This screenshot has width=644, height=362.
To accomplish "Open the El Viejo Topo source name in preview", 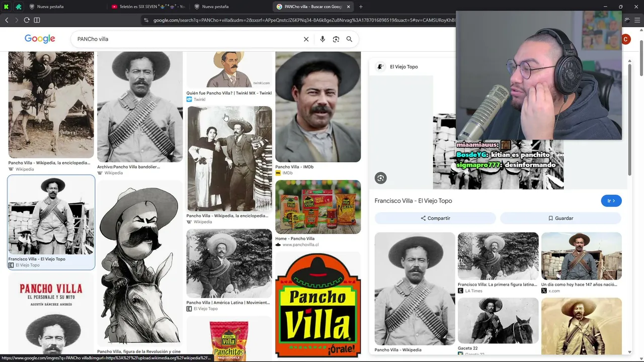I will point(404,67).
